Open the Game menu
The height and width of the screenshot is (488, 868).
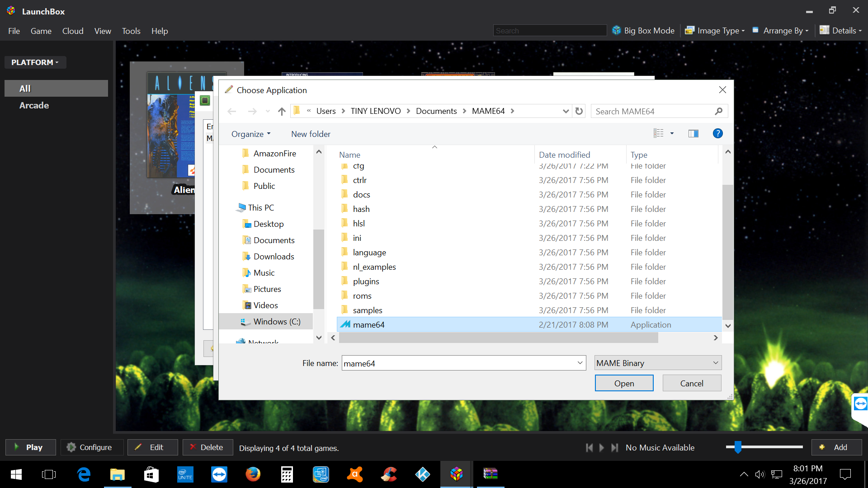(41, 31)
